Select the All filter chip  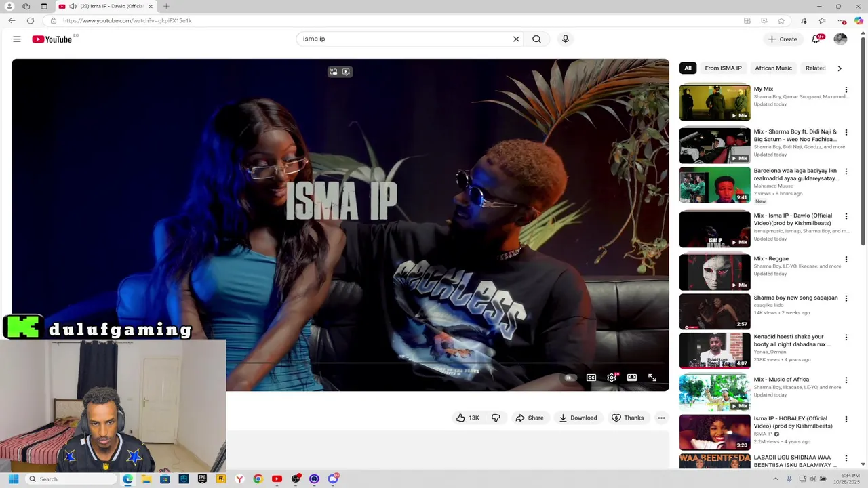pos(688,68)
